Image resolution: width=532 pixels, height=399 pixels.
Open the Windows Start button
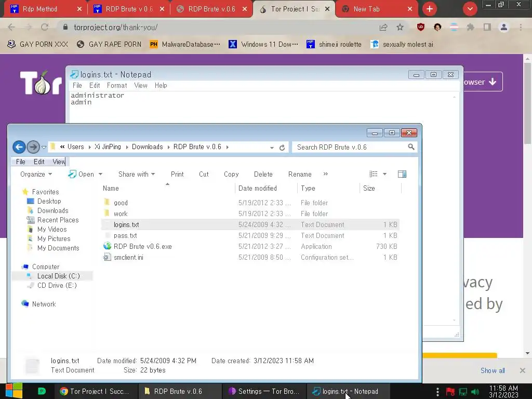14,391
